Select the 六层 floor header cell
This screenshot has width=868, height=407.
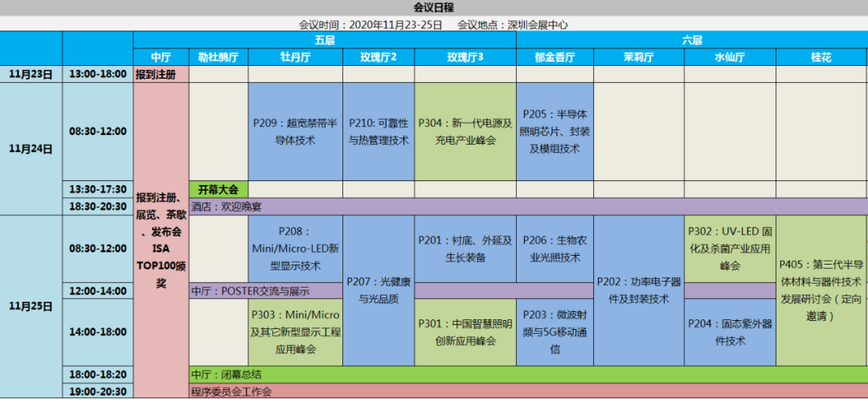click(x=691, y=40)
